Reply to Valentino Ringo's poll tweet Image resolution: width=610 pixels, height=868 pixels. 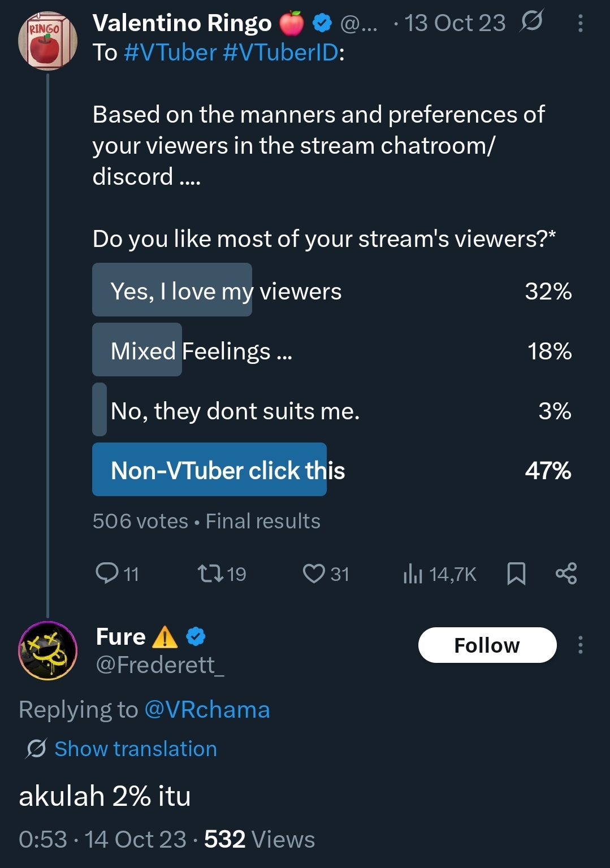click(107, 573)
